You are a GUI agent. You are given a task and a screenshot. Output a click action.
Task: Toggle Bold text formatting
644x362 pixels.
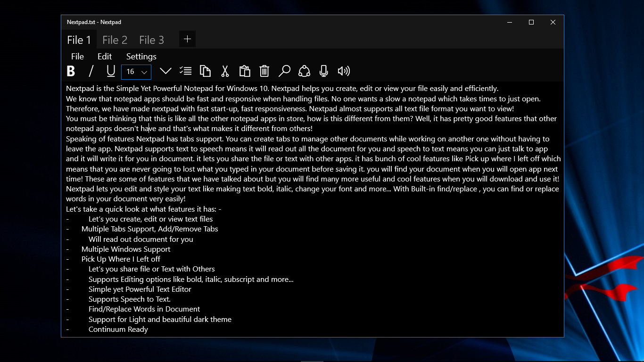tap(71, 71)
